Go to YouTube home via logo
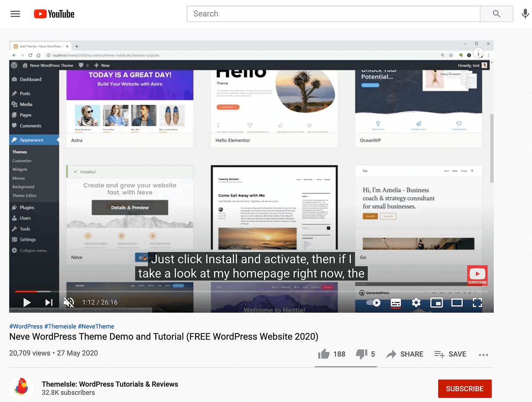Image resolution: width=532 pixels, height=402 pixels. tap(54, 14)
